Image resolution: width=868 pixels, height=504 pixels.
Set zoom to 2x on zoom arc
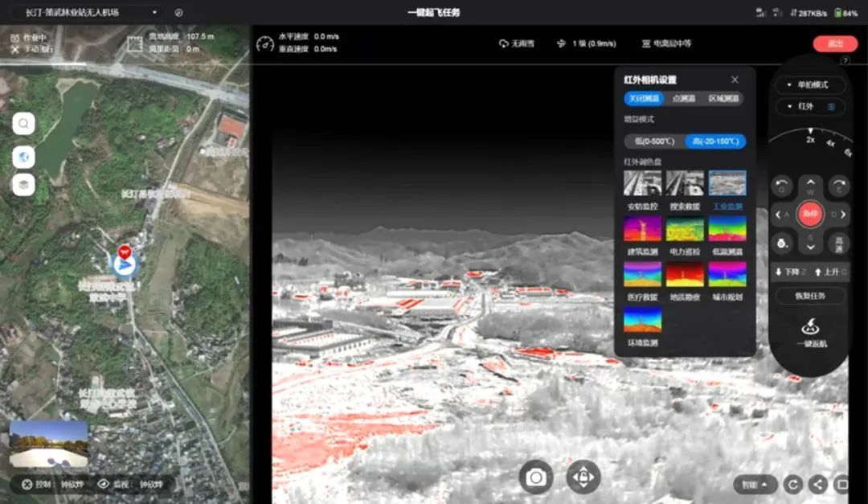(x=810, y=140)
